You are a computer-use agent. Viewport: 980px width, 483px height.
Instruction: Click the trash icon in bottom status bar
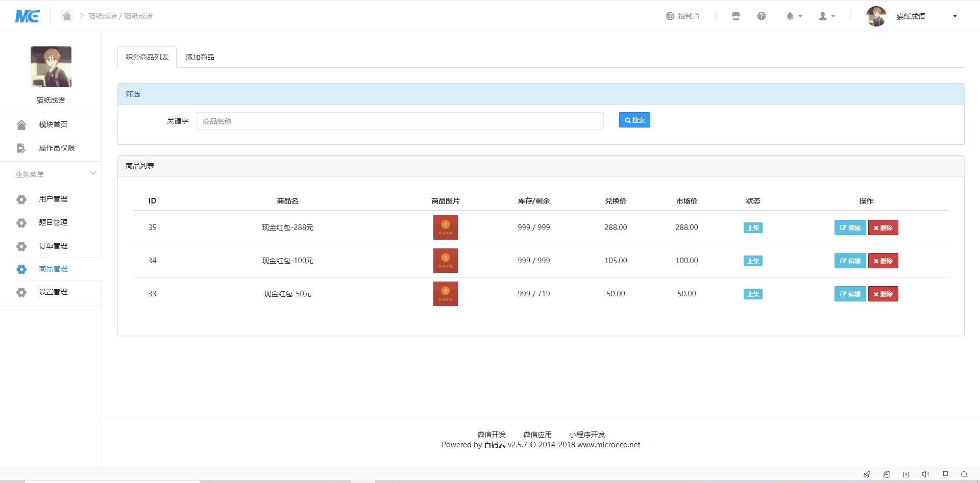coord(906,474)
